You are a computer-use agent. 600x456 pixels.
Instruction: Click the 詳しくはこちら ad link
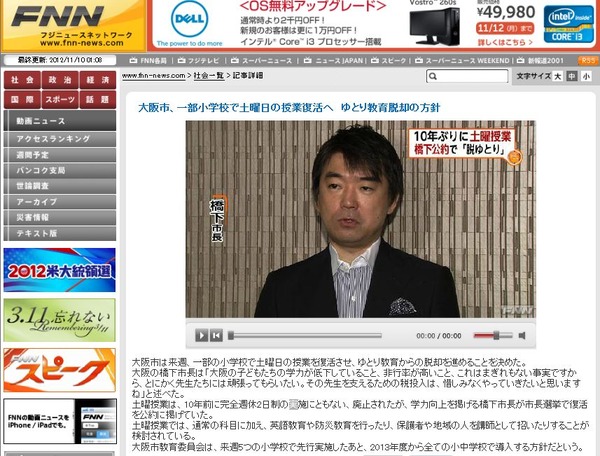505,42
